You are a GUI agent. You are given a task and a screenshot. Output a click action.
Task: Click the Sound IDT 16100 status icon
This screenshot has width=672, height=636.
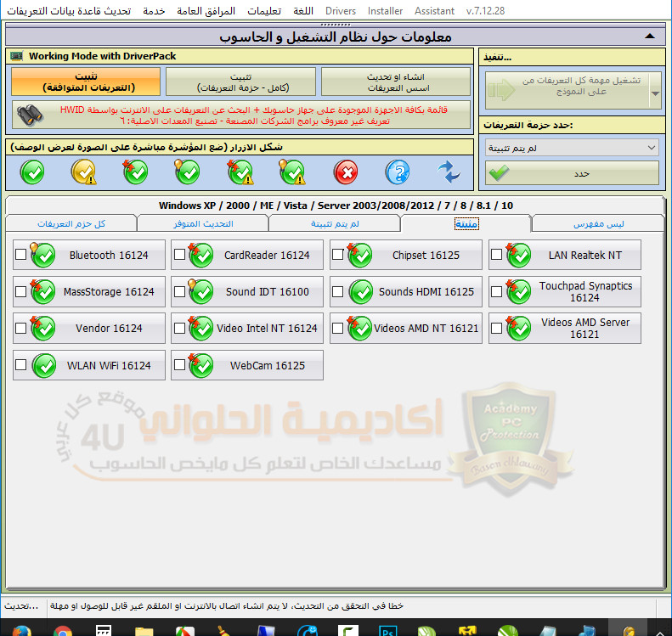click(x=200, y=291)
